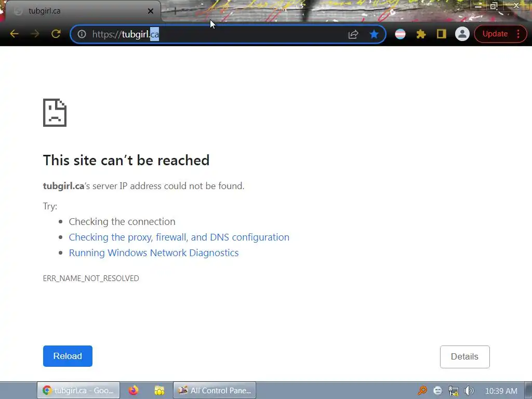The image size is (532, 399).
Task: Restore down the Chrome window
Action: [494, 5]
